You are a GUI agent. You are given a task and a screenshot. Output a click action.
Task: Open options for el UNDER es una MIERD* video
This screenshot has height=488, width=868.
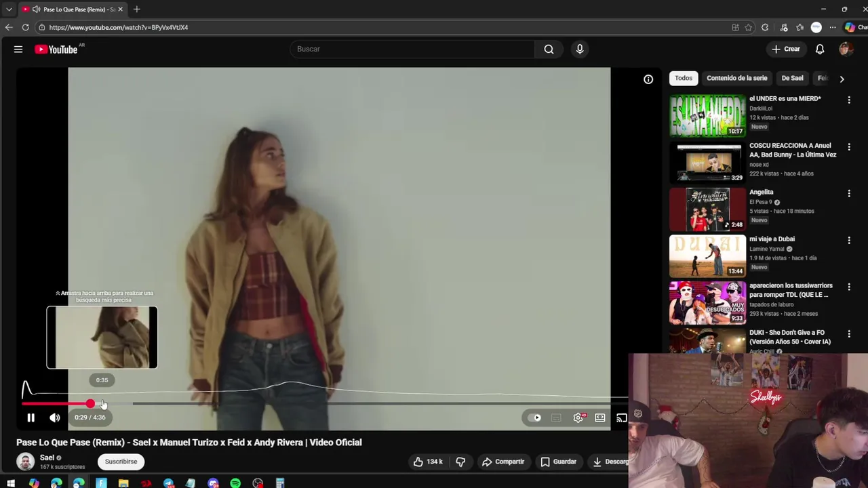pyautogui.click(x=848, y=100)
